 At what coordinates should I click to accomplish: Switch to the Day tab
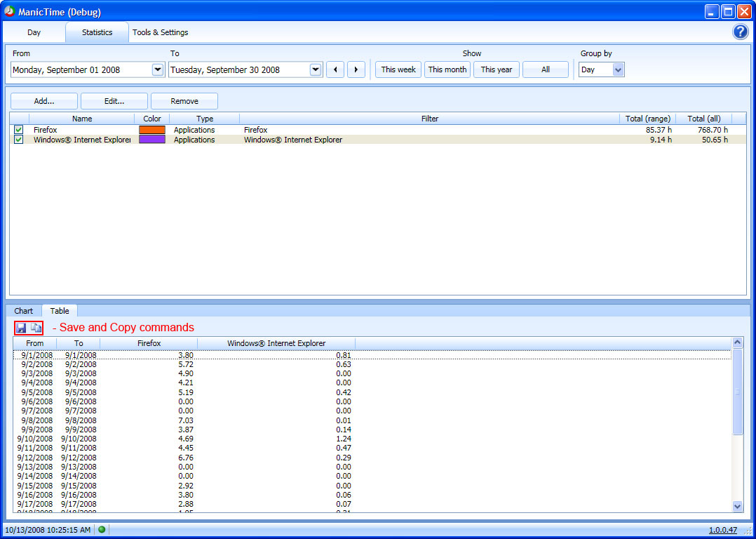click(34, 32)
